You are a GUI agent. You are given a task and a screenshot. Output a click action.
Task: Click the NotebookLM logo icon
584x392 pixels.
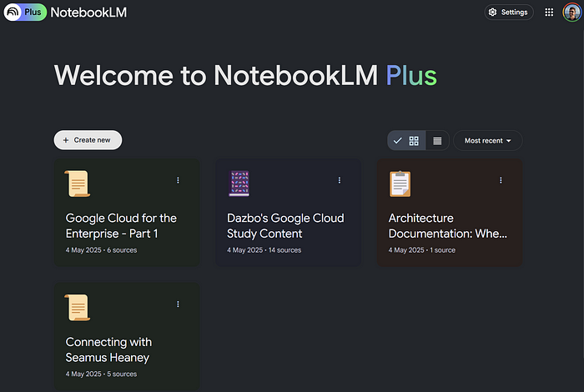[13, 13]
